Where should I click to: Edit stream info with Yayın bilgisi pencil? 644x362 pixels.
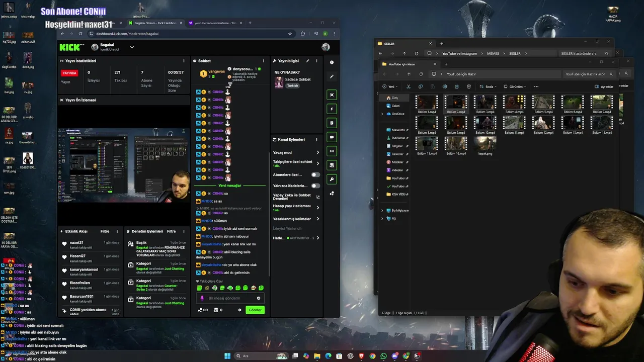[x=307, y=61]
